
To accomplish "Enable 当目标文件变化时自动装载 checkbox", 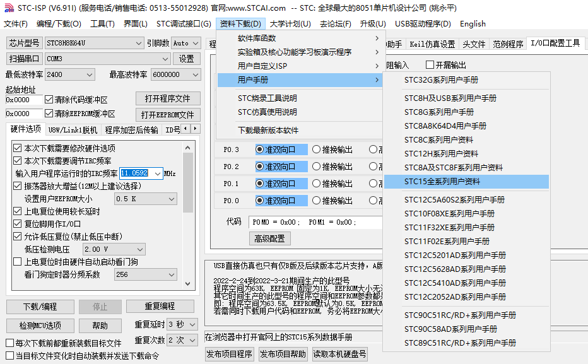I will [10, 356].
